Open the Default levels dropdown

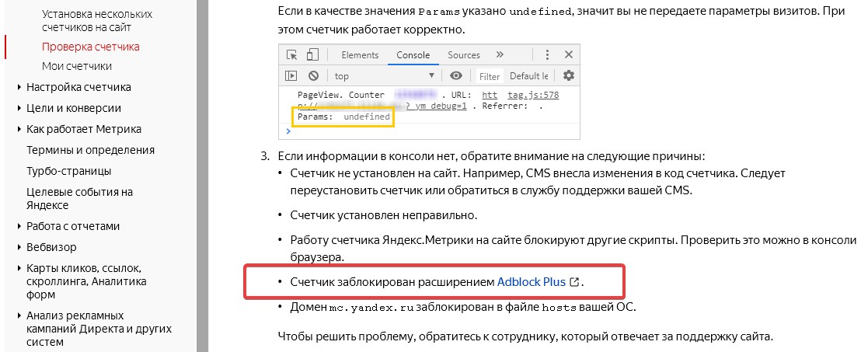pyautogui.click(x=529, y=76)
